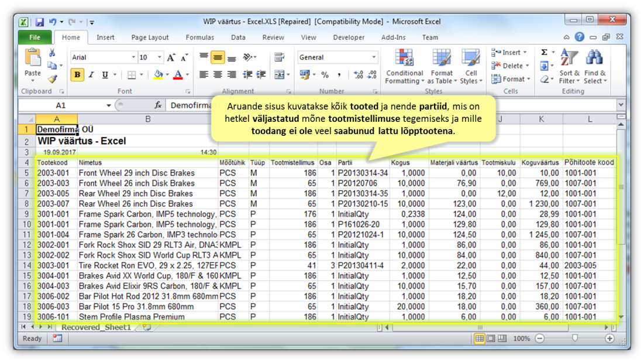
Task: Open the Format as Table gallery
Action: coord(442,67)
